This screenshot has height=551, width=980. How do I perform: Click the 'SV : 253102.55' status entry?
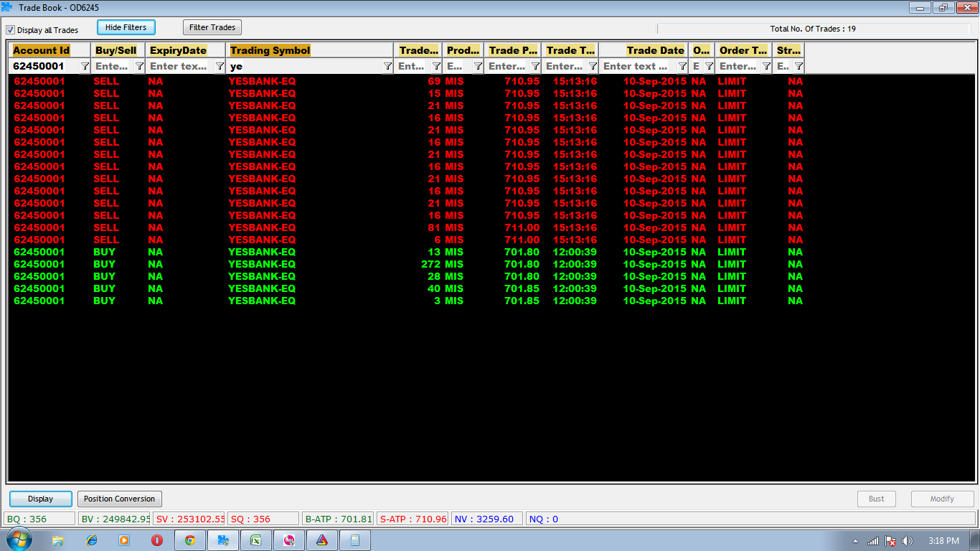pyautogui.click(x=189, y=519)
